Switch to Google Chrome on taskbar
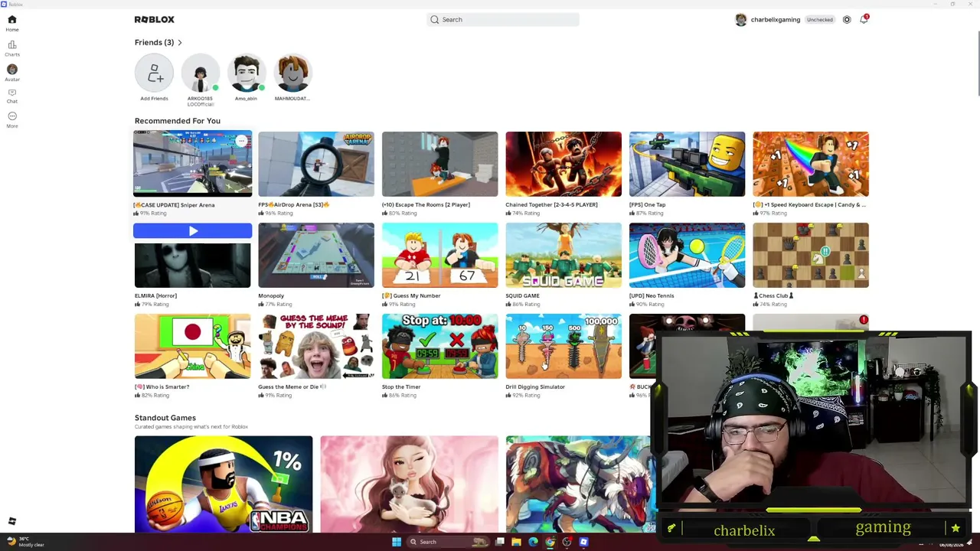This screenshot has height=551, width=980. (x=550, y=542)
